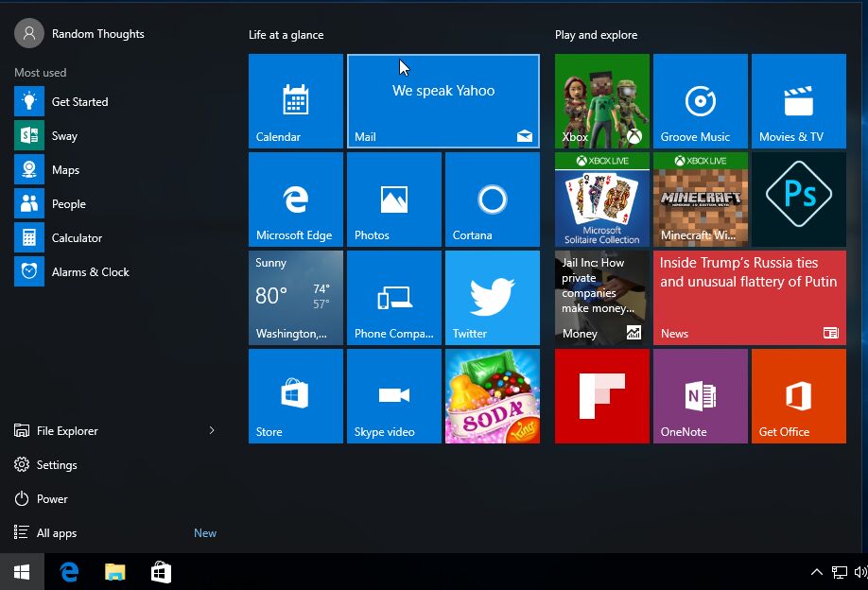
Task: Open Store from the taskbar
Action: (x=161, y=572)
